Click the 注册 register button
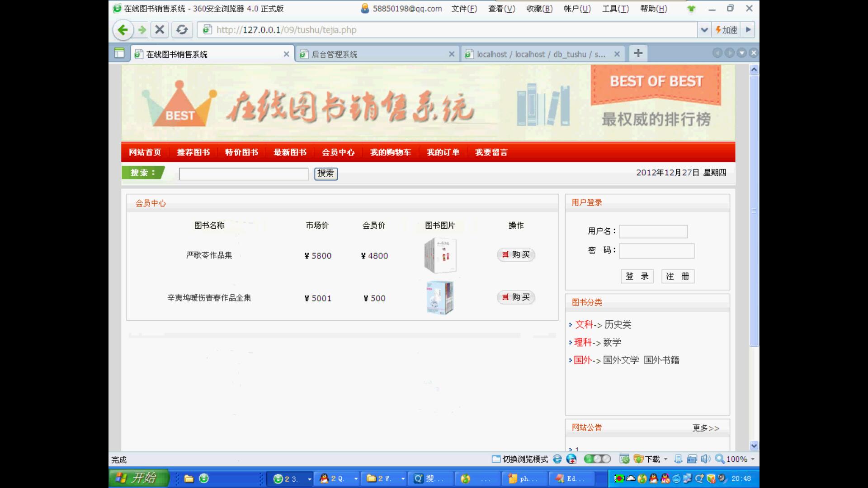This screenshot has height=488, width=868. tap(678, 276)
